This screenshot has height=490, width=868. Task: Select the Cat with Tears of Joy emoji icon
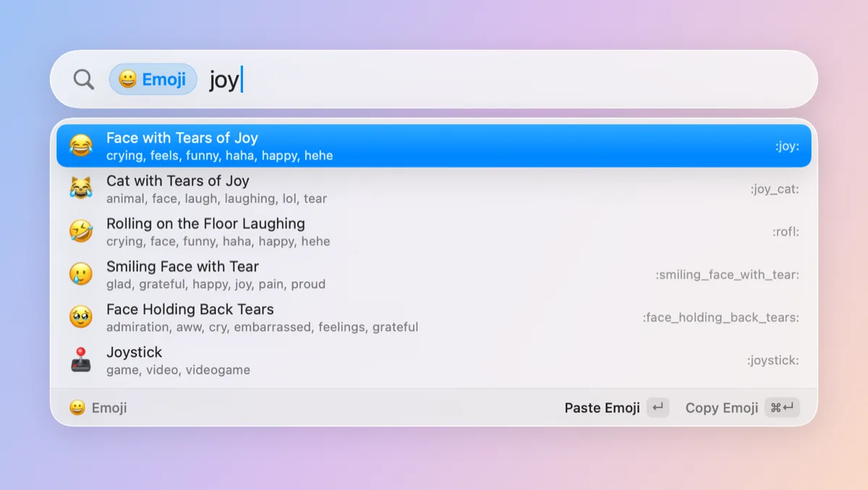(81, 189)
